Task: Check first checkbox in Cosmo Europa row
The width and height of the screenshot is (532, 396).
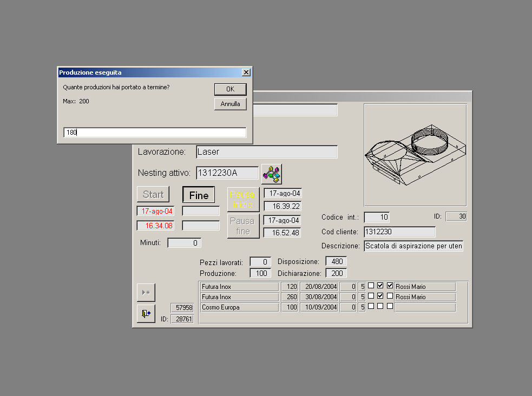Action: (x=371, y=306)
